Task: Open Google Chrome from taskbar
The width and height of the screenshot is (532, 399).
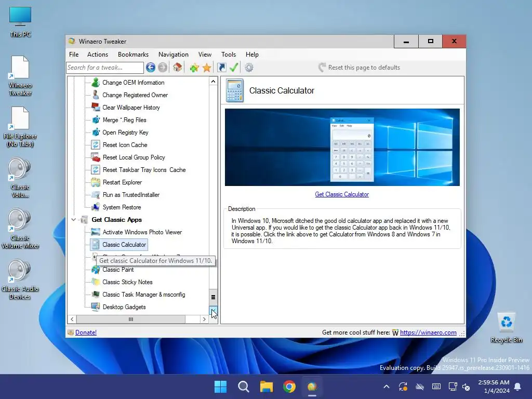Action: [x=289, y=387]
